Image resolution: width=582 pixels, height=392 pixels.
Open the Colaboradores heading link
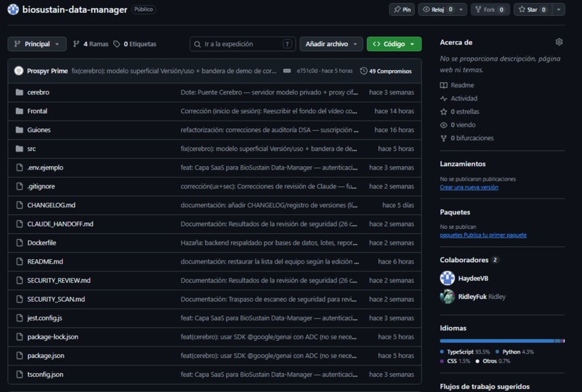coord(464,260)
